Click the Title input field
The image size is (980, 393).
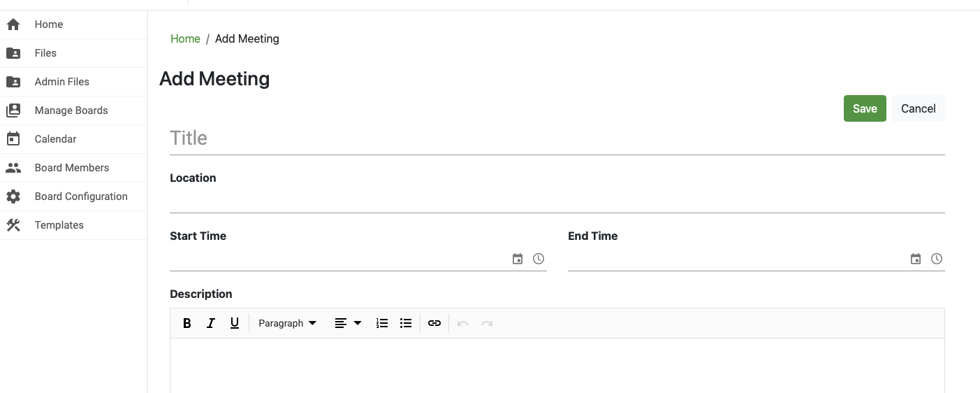click(557, 138)
